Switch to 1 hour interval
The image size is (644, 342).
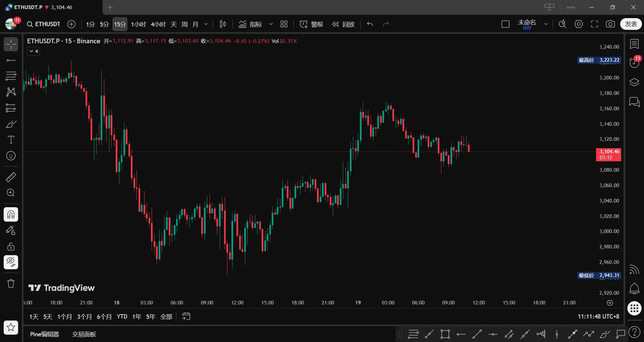pos(139,24)
